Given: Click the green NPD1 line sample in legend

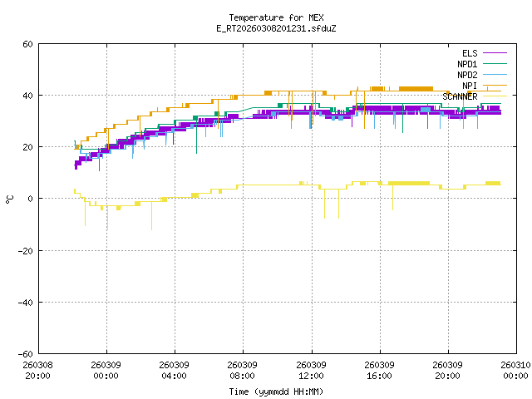Looking at the screenshot, I should tap(498, 64).
